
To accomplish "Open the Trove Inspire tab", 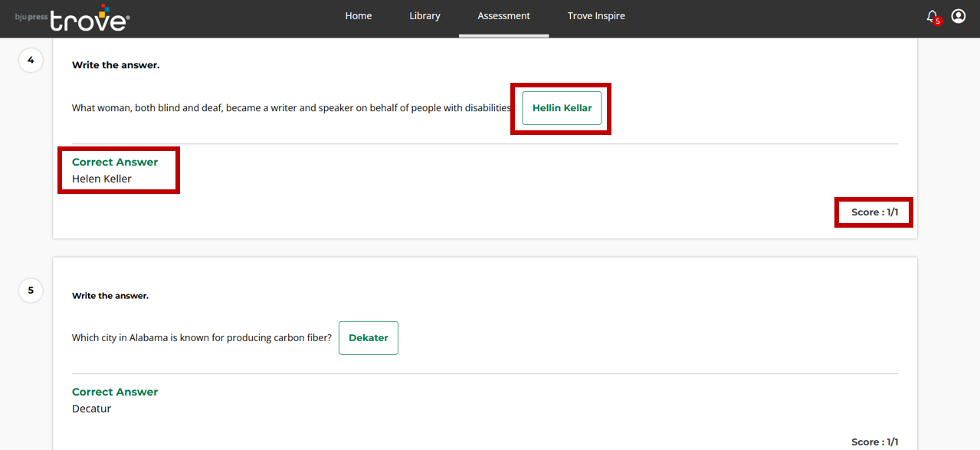I will click(596, 16).
